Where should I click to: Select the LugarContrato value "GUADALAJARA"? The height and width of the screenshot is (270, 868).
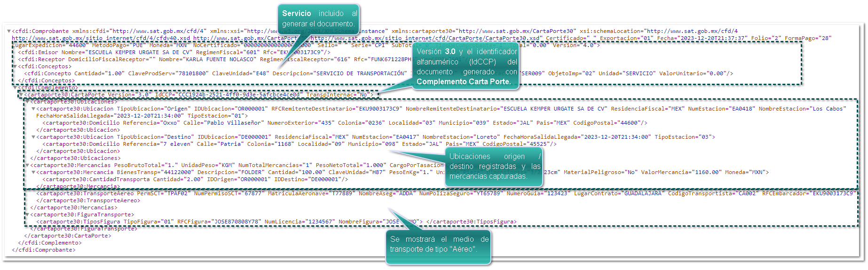click(x=642, y=193)
